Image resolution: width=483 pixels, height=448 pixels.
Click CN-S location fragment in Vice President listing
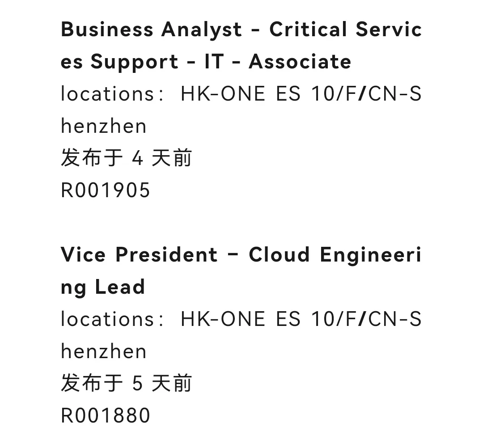point(394,319)
